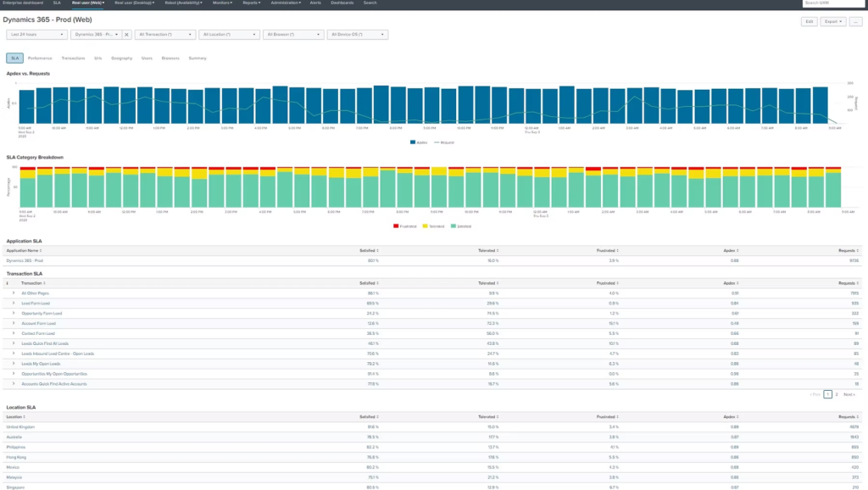
Task: Expand Opportunities My Open Opportunities row
Action: pos(14,373)
